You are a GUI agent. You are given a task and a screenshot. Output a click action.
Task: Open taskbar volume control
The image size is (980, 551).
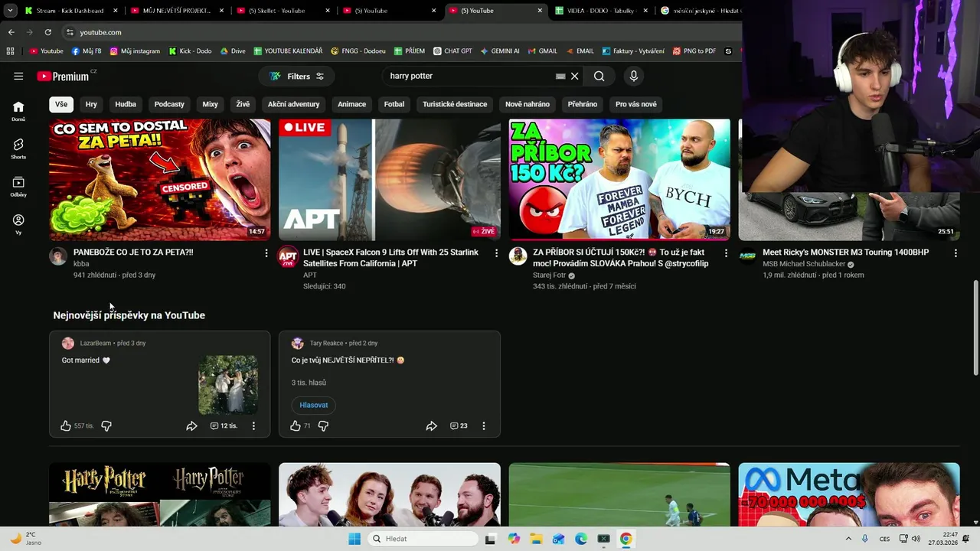click(x=916, y=539)
